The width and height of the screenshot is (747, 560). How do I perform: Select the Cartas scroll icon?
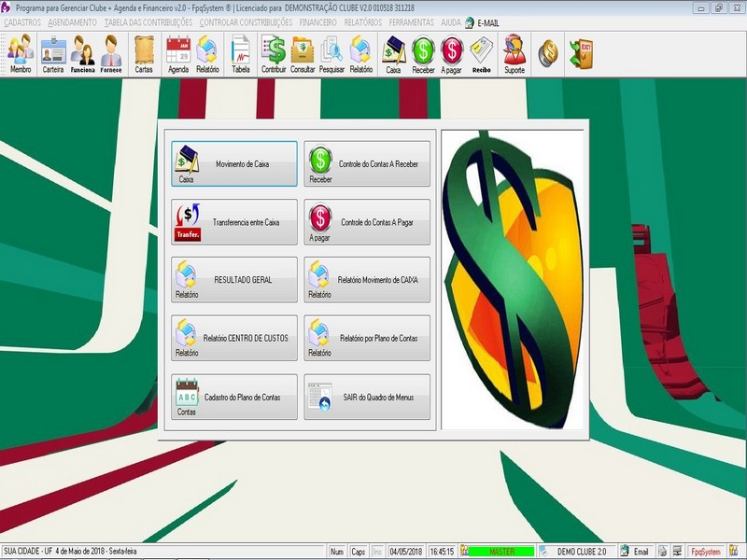point(144,54)
